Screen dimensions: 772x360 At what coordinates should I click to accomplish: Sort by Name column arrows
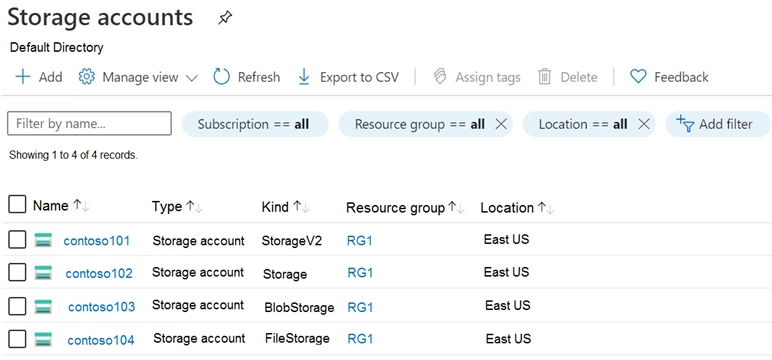pyautogui.click(x=81, y=206)
